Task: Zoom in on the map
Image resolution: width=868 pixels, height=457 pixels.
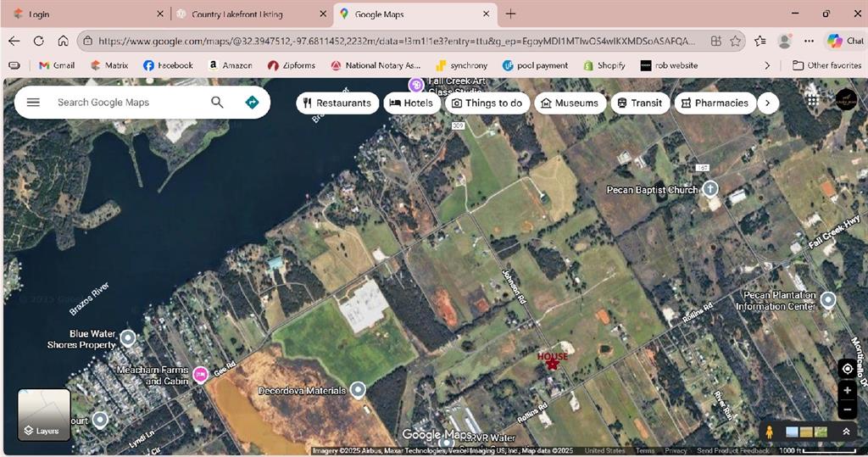Action: tap(846, 390)
